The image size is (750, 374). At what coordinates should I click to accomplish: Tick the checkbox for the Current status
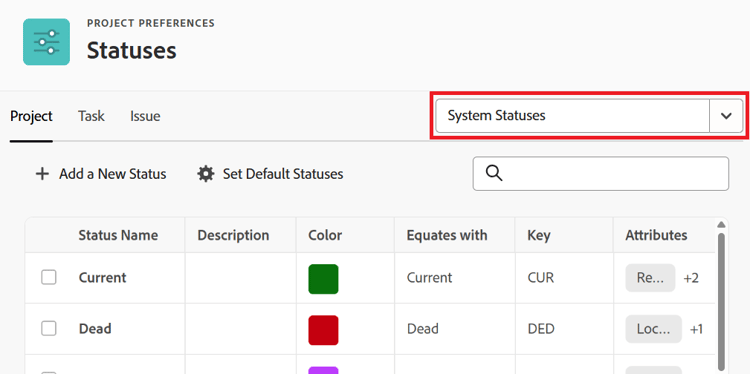click(49, 277)
